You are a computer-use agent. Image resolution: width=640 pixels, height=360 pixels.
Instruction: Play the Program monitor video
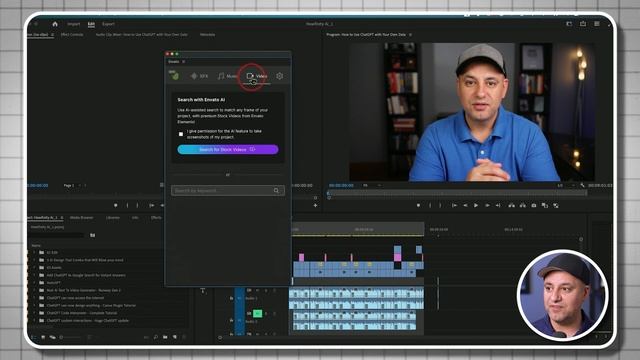tap(476, 205)
